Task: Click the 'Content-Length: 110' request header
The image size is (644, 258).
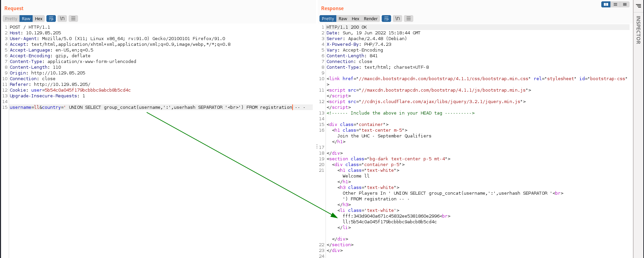Action: pyautogui.click(x=35, y=67)
